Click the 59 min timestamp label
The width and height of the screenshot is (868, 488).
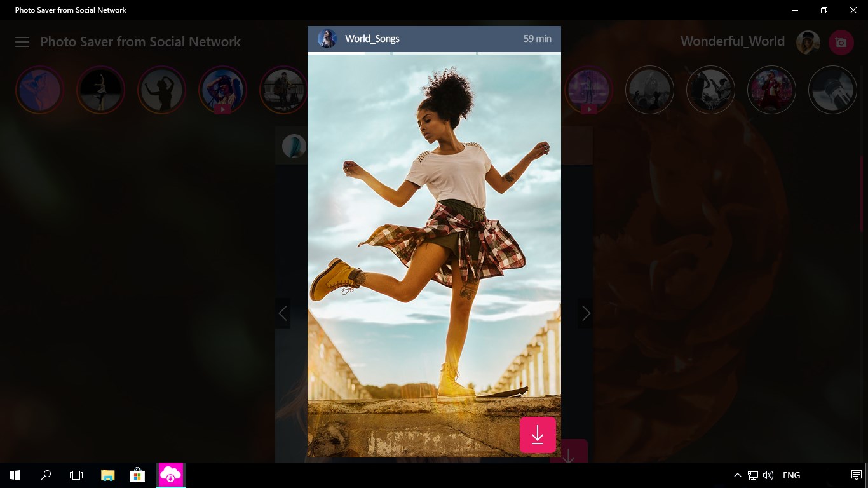537,38
